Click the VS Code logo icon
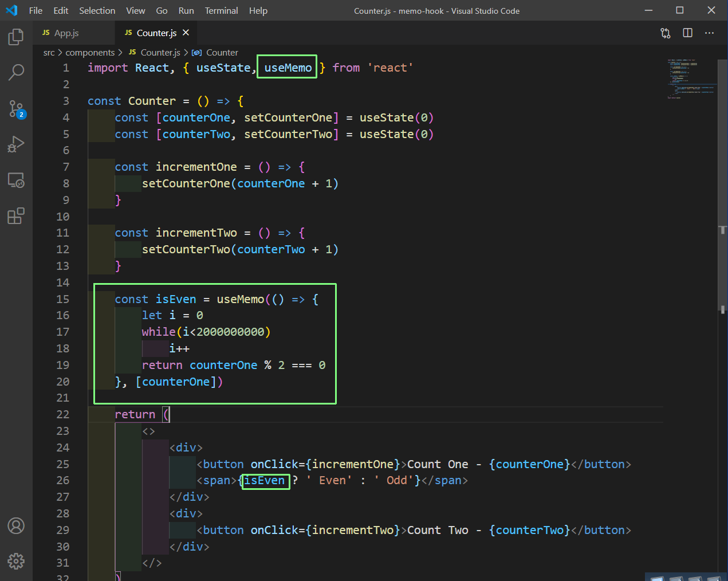Viewport: 728px width, 581px height. click(x=11, y=10)
